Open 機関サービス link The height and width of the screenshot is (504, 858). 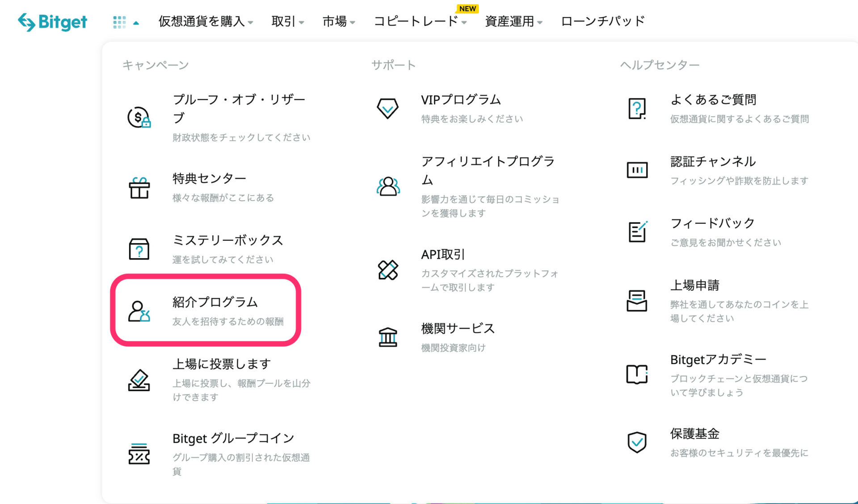click(x=458, y=328)
